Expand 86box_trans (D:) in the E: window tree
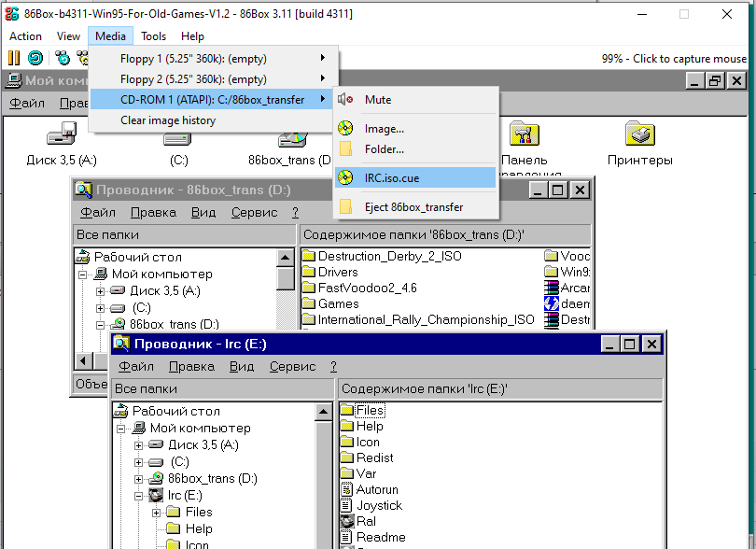 [138, 479]
